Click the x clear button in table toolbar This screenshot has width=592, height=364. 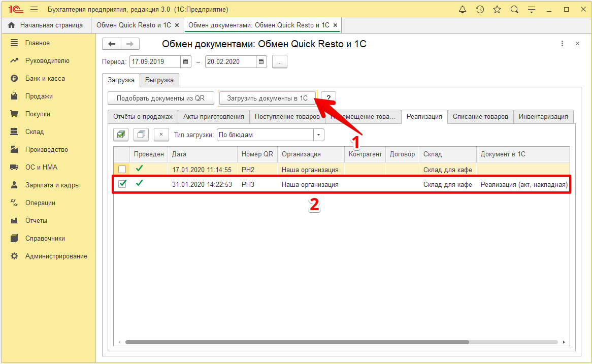coord(161,135)
